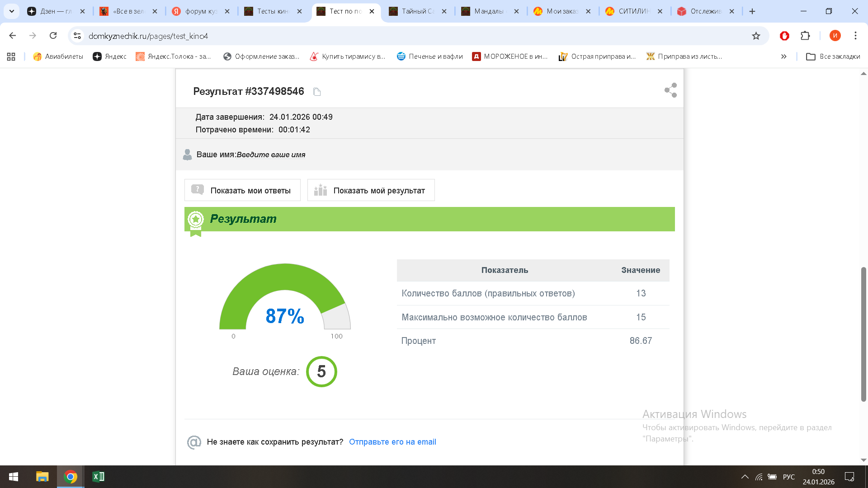Open the AdBlock extension icon
This screenshot has height=488, width=868.
pos(784,36)
